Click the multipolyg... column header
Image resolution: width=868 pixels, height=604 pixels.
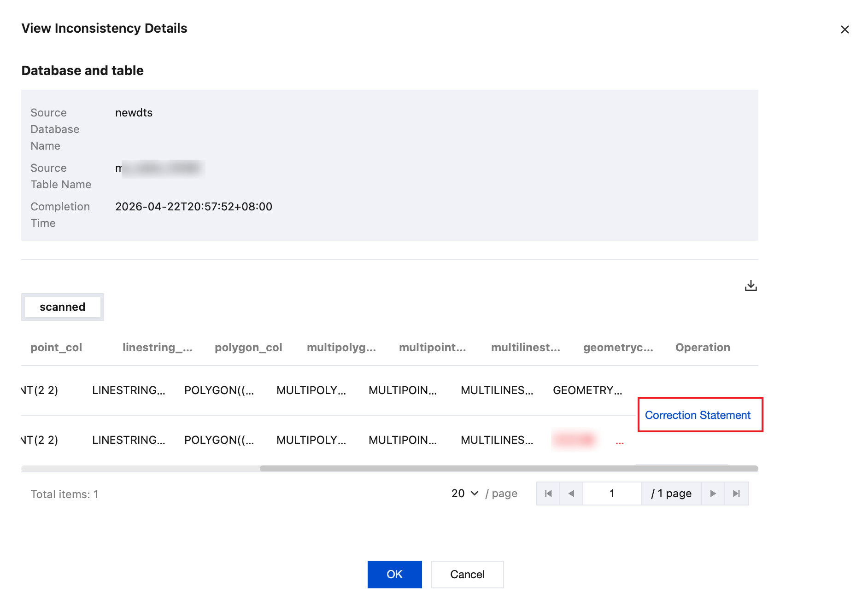[x=341, y=348]
